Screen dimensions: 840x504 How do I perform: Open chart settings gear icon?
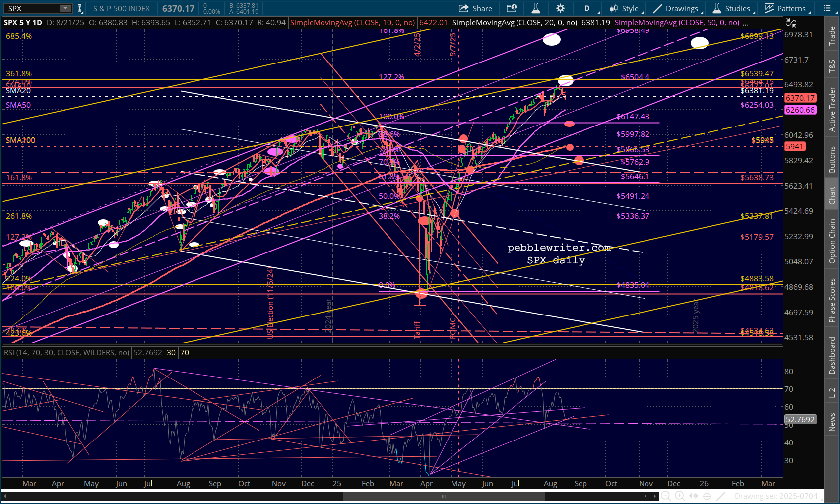point(560,8)
